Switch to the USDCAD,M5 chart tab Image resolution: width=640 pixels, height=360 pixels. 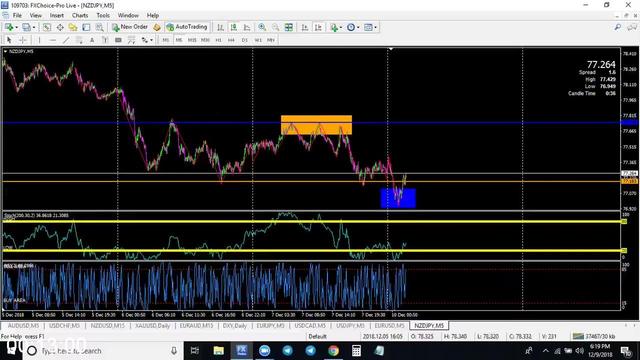tap(310, 326)
